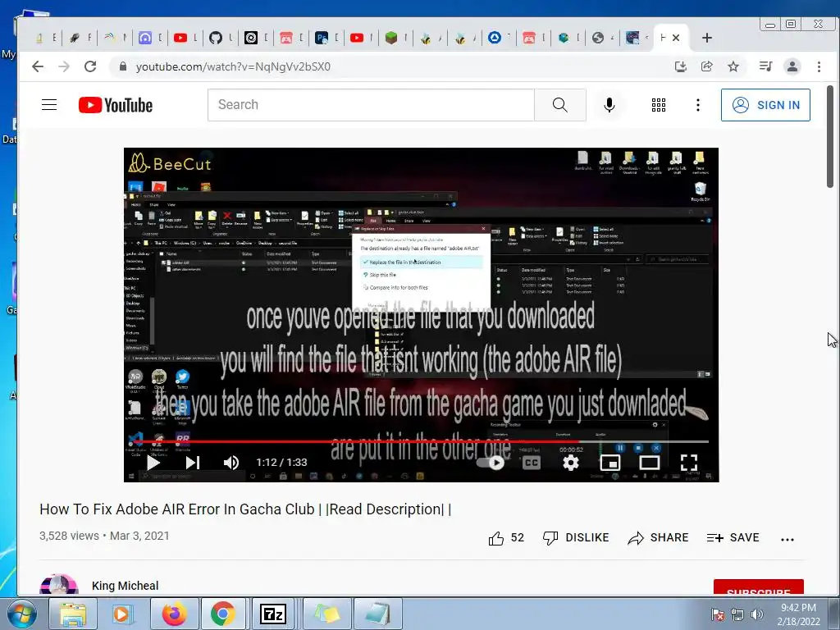This screenshot has width=840, height=630.
Task: Switch to the black spiral icon tab
Action: click(x=251, y=38)
